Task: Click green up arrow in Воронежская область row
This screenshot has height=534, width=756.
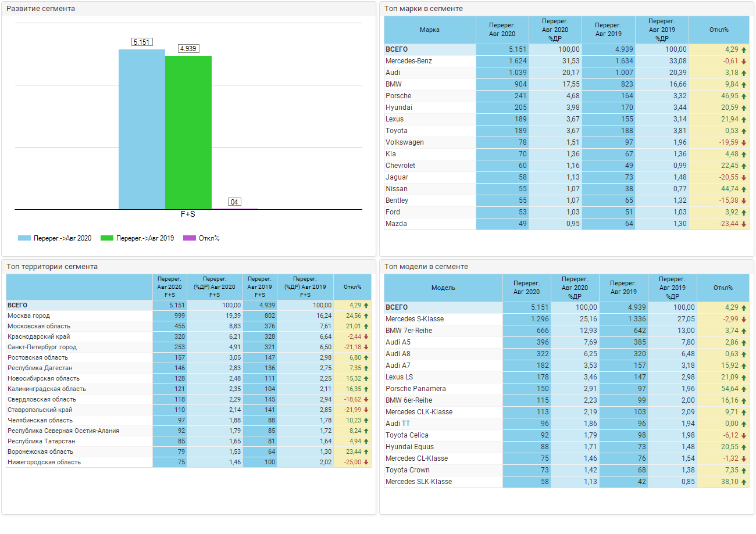Action: [x=366, y=451]
